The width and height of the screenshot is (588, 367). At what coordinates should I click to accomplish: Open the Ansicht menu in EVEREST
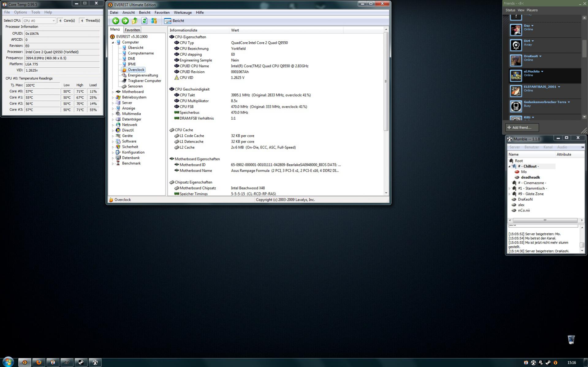[128, 13]
